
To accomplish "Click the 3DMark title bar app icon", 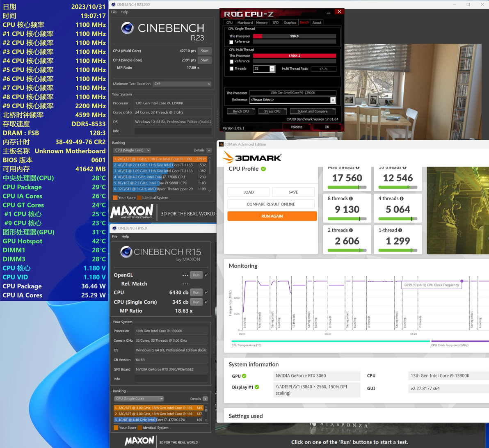I will 222,144.
